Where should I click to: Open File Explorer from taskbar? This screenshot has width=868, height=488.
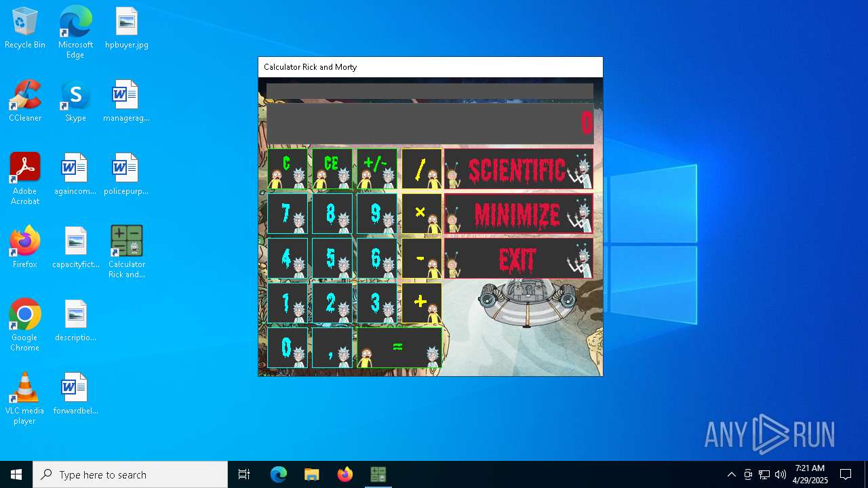tap(311, 474)
